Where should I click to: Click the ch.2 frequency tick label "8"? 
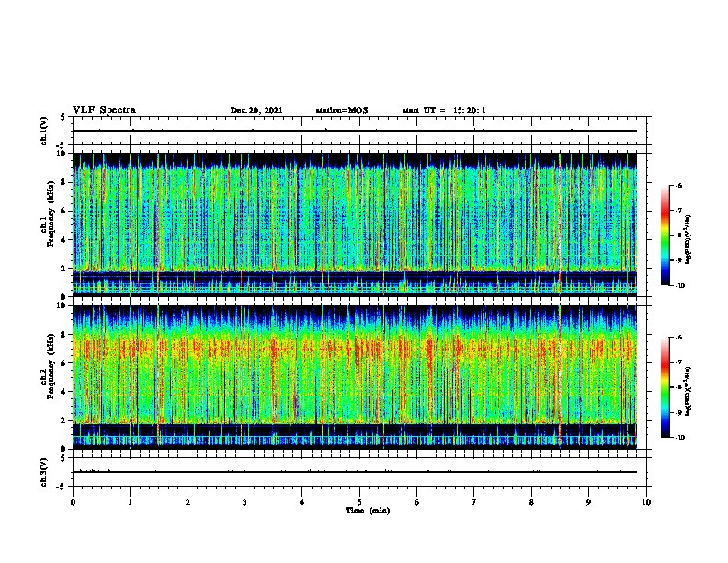64,335
